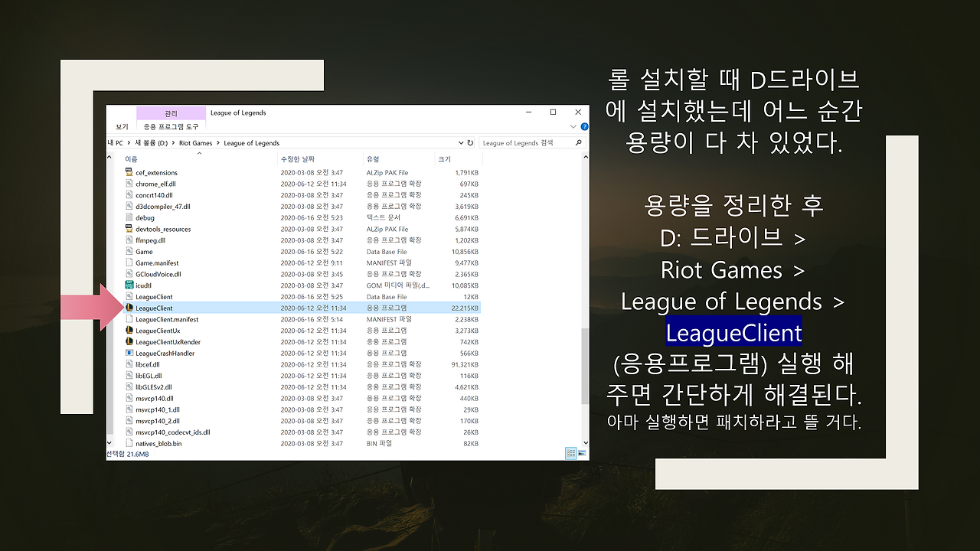
Task: Open the 응용 프로그램 도구 ribbon tab
Action: click(171, 126)
